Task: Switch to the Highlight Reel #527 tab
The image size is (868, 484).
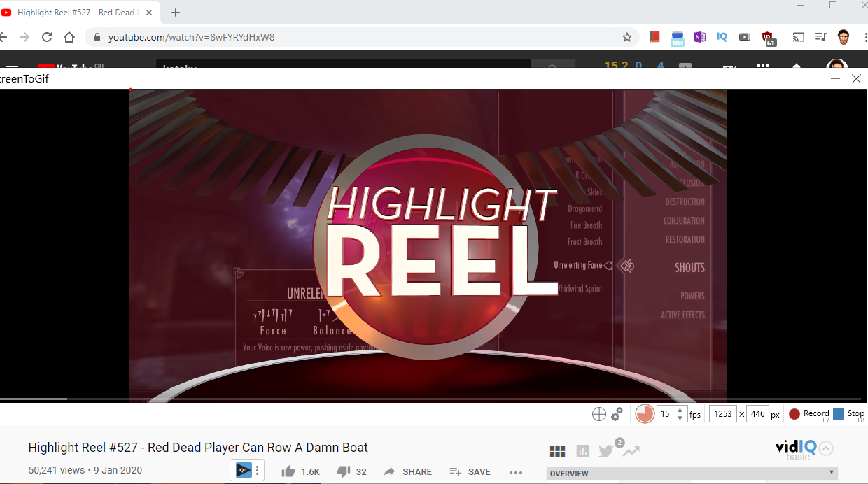Action: pos(78,13)
